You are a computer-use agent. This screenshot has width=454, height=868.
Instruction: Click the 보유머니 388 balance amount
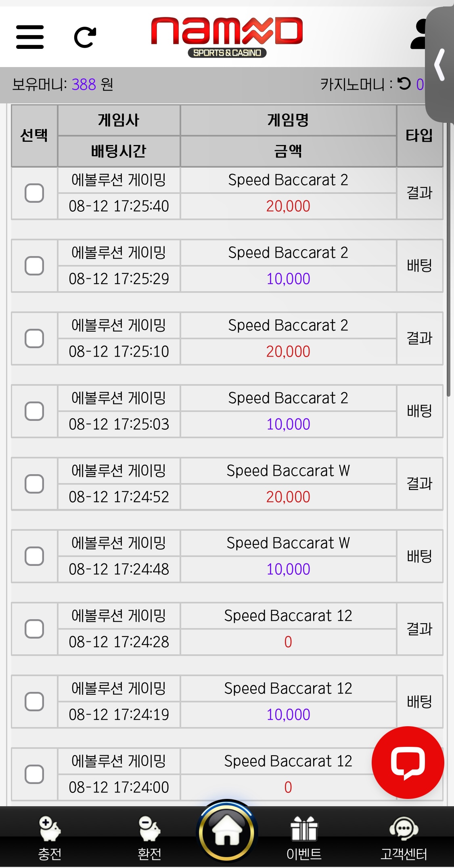click(x=84, y=84)
